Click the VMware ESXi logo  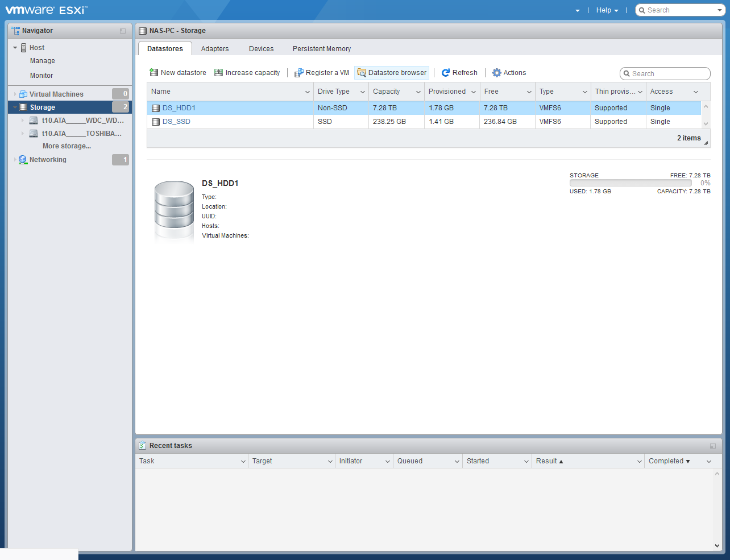[x=47, y=10]
